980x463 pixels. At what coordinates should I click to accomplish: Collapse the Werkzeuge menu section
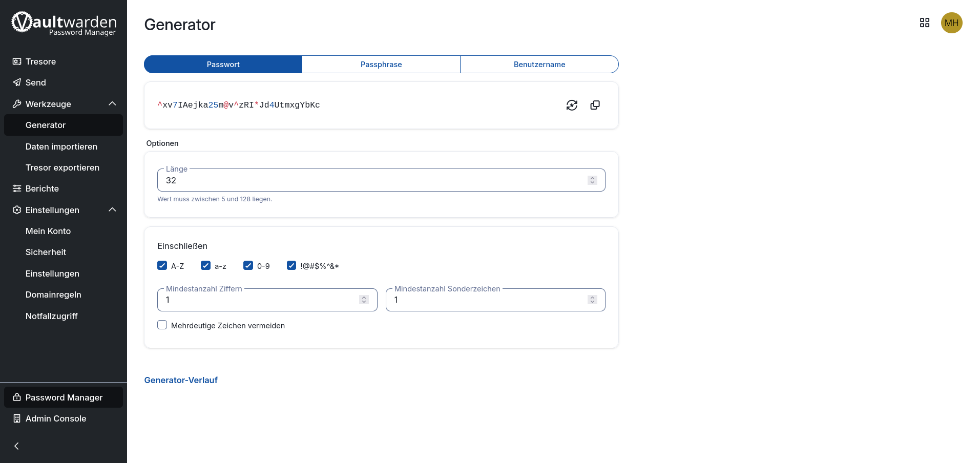point(112,104)
